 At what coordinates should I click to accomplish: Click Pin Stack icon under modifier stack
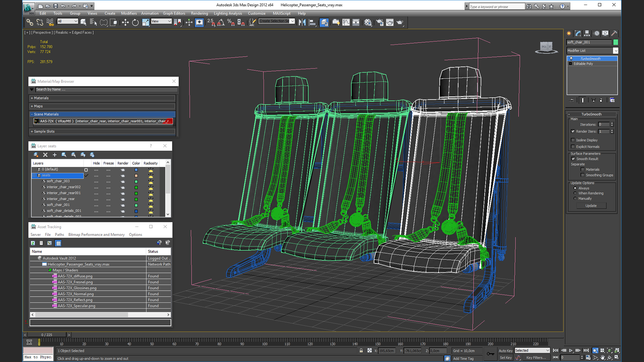(572, 100)
